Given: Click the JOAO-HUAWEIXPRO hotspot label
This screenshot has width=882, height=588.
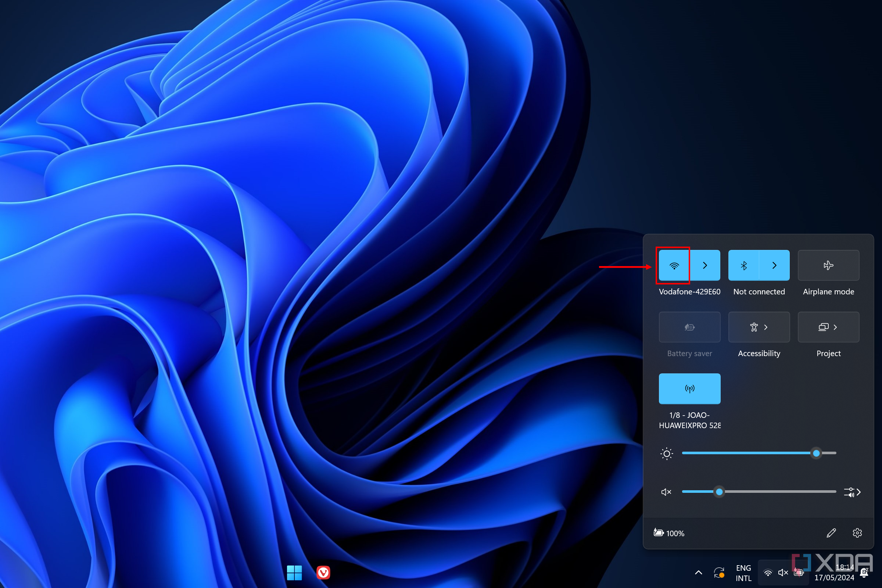Looking at the screenshot, I should tap(690, 420).
